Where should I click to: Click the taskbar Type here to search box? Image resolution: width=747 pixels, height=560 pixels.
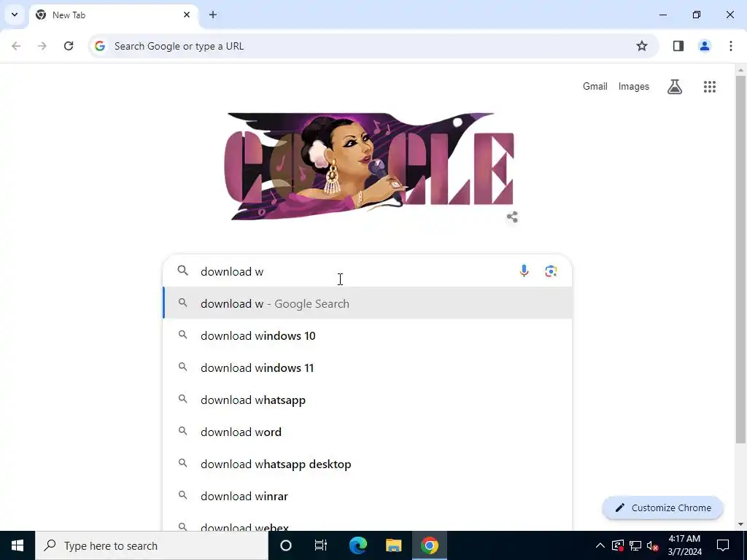point(152,545)
